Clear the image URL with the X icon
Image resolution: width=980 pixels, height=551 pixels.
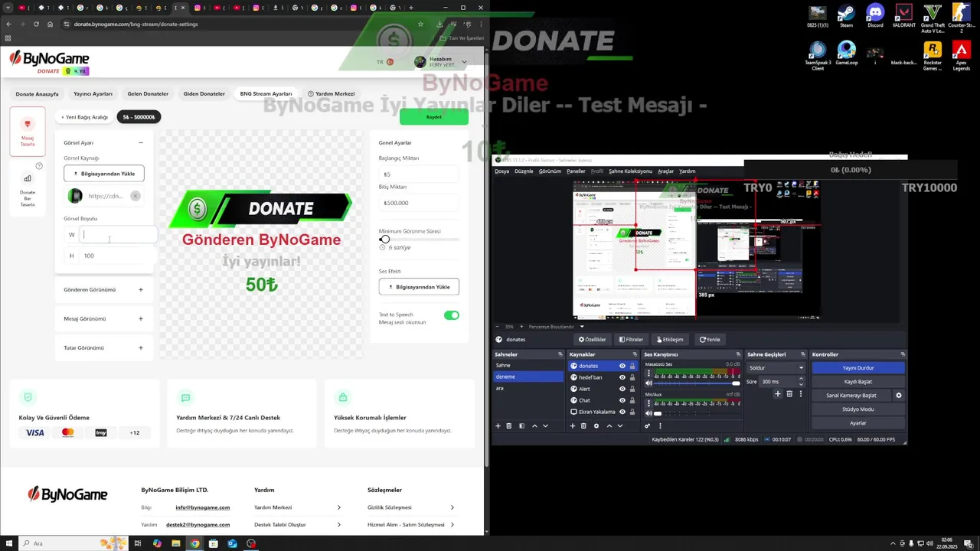[x=135, y=196]
